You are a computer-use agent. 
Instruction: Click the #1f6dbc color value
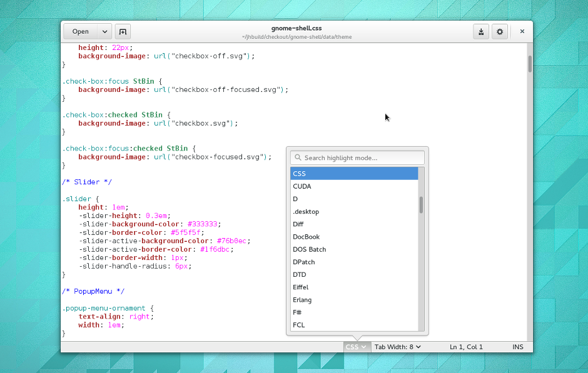coord(215,249)
